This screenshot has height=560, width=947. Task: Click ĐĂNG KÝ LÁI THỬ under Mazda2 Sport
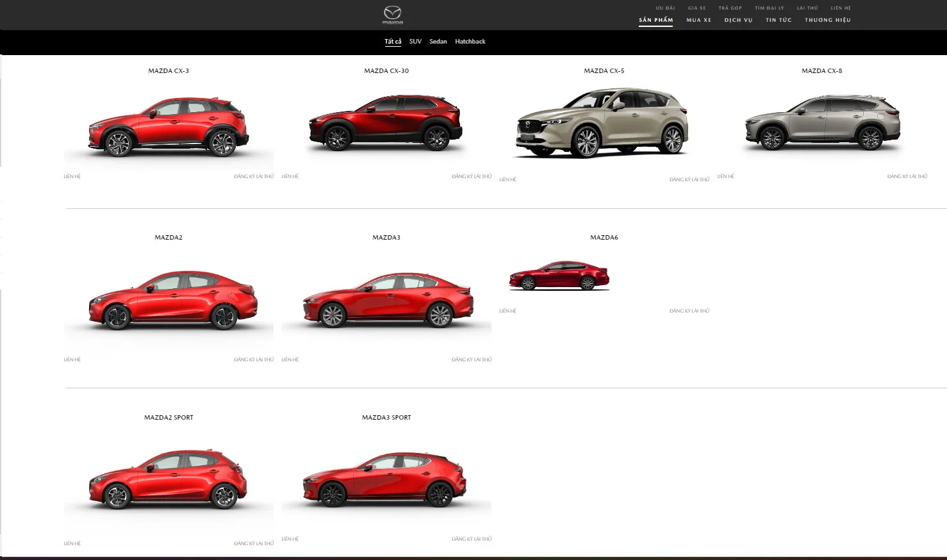(254, 543)
